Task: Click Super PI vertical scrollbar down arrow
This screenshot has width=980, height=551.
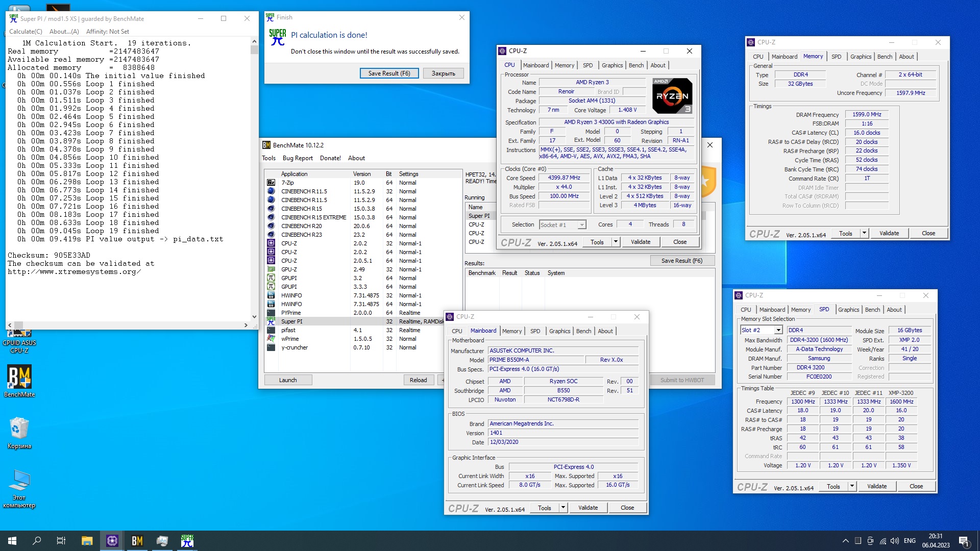Action: point(254,317)
